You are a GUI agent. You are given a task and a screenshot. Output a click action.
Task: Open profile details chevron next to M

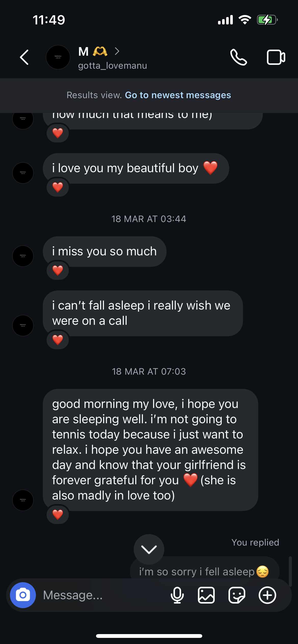coord(117,51)
